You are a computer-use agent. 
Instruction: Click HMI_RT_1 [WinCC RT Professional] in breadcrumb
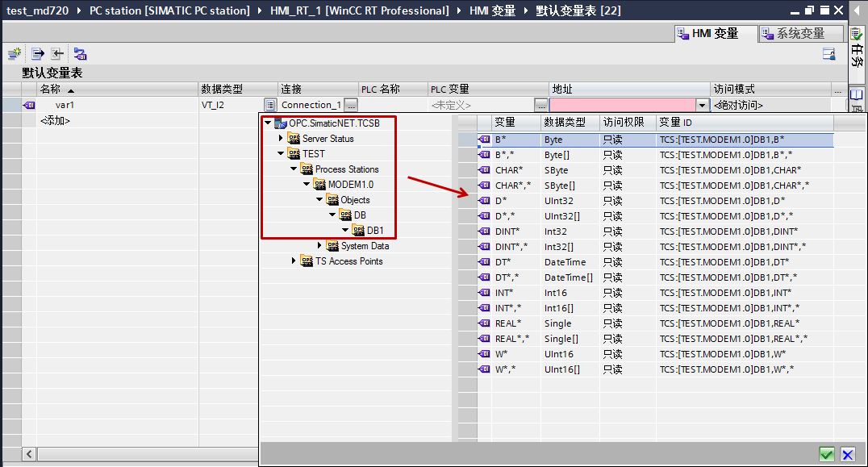[x=359, y=10]
